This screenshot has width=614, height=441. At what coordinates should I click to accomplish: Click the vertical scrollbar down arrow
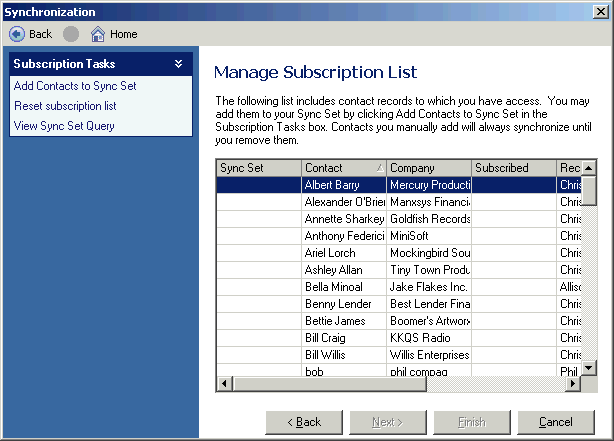coord(589,368)
